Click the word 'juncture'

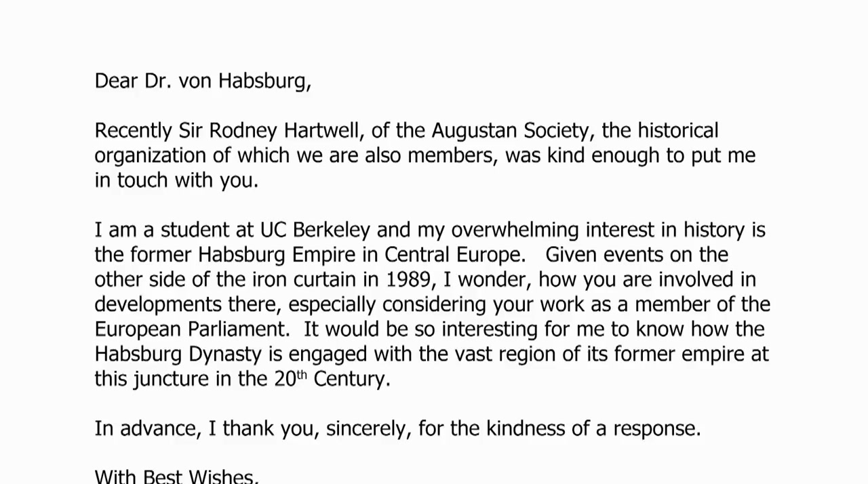click(171, 379)
